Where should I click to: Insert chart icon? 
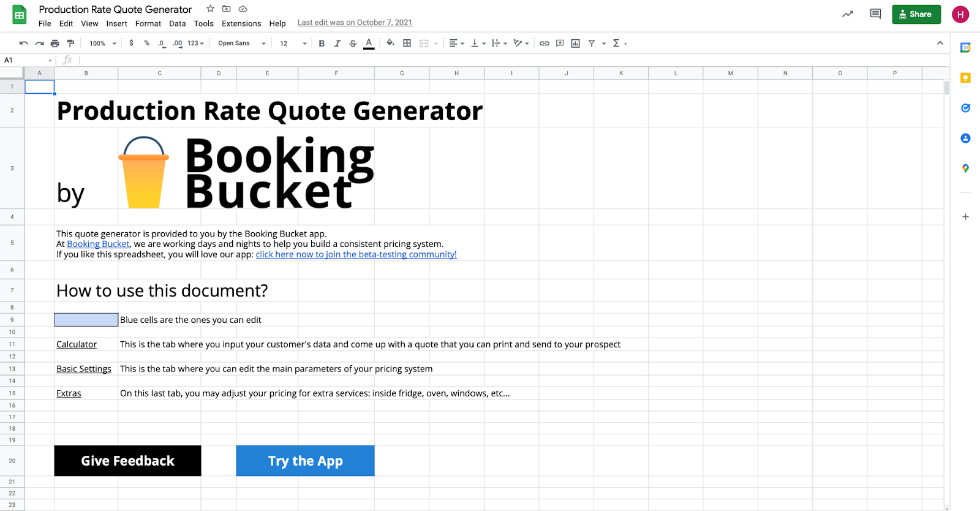pos(575,44)
